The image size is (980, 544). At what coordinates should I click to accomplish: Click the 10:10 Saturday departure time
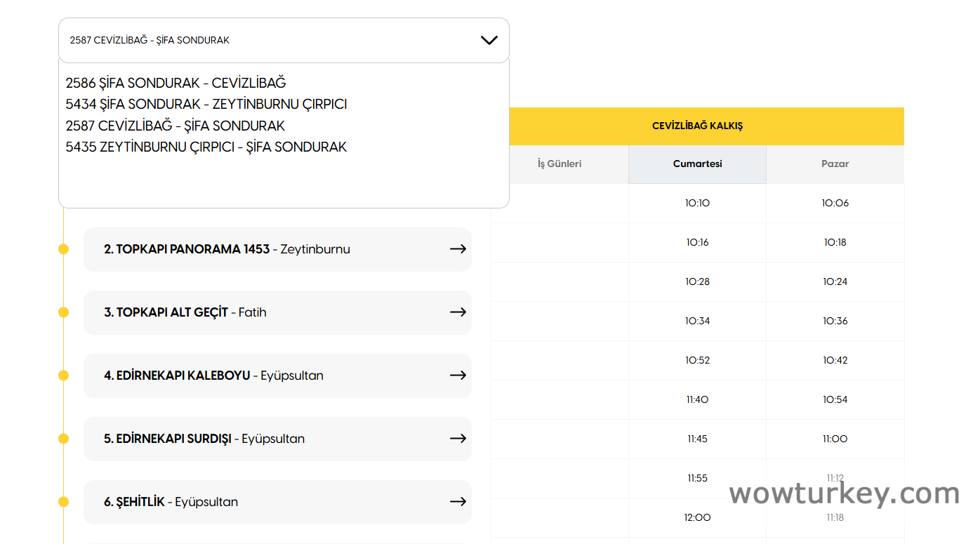pos(697,204)
